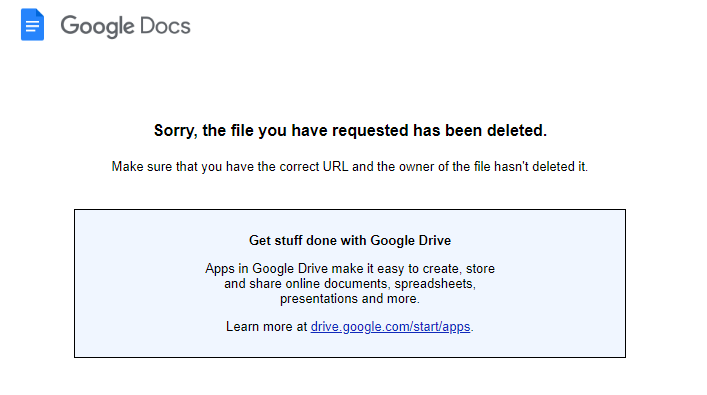Click the word "URL" in the message
The image size is (707, 395).
[x=335, y=166]
